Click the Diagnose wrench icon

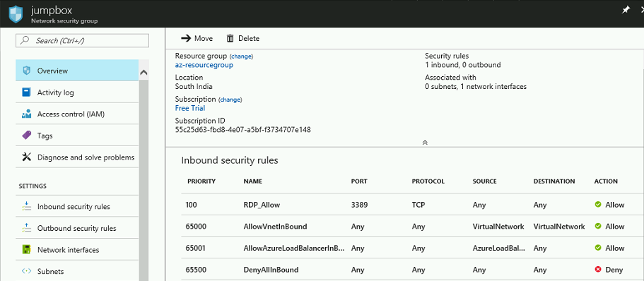pos(26,157)
